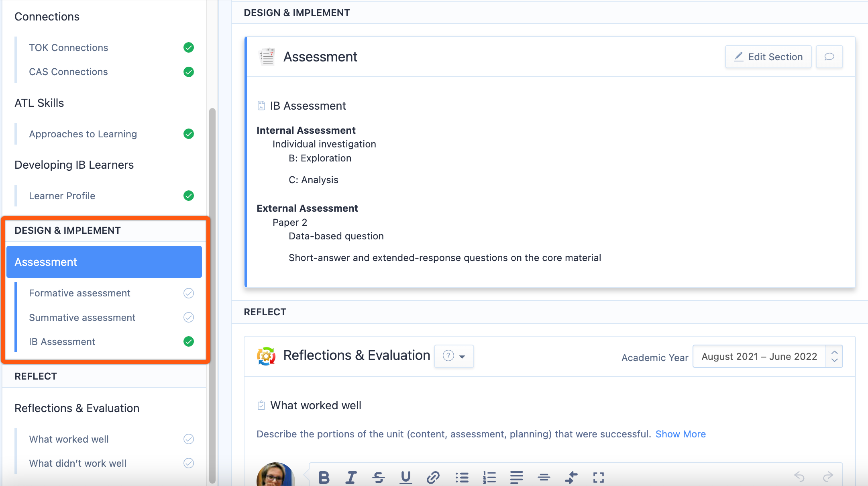Select IB Assessment in the sidebar
Image resolution: width=868 pixels, height=486 pixels.
[62, 341]
